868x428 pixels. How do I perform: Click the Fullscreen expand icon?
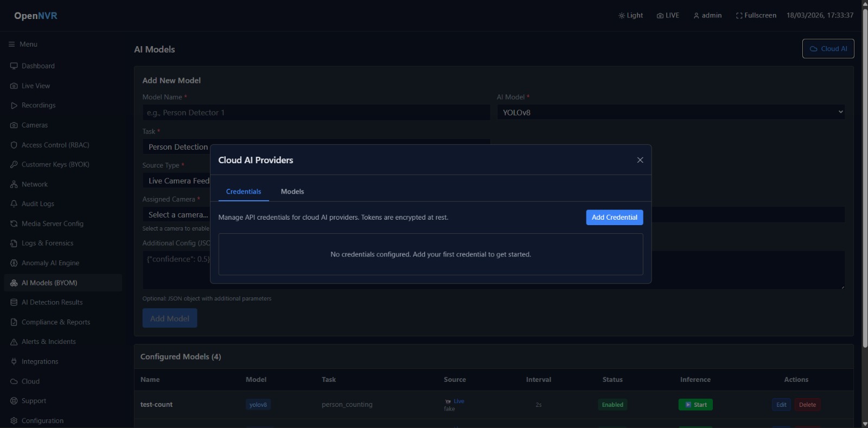point(739,16)
